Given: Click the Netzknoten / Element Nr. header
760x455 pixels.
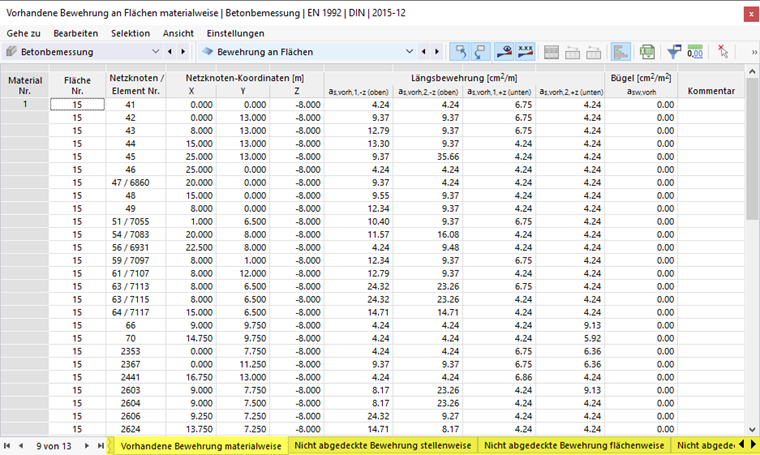Looking at the screenshot, I should (x=136, y=84).
